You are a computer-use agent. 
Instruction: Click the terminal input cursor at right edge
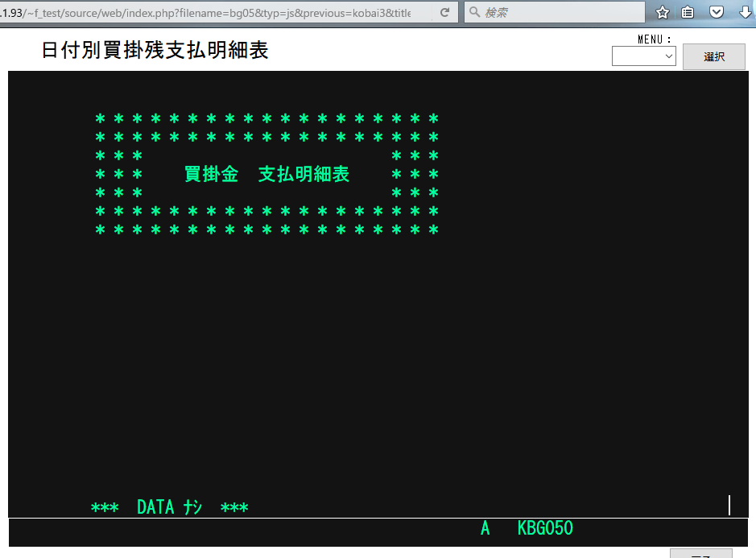coord(729,506)
